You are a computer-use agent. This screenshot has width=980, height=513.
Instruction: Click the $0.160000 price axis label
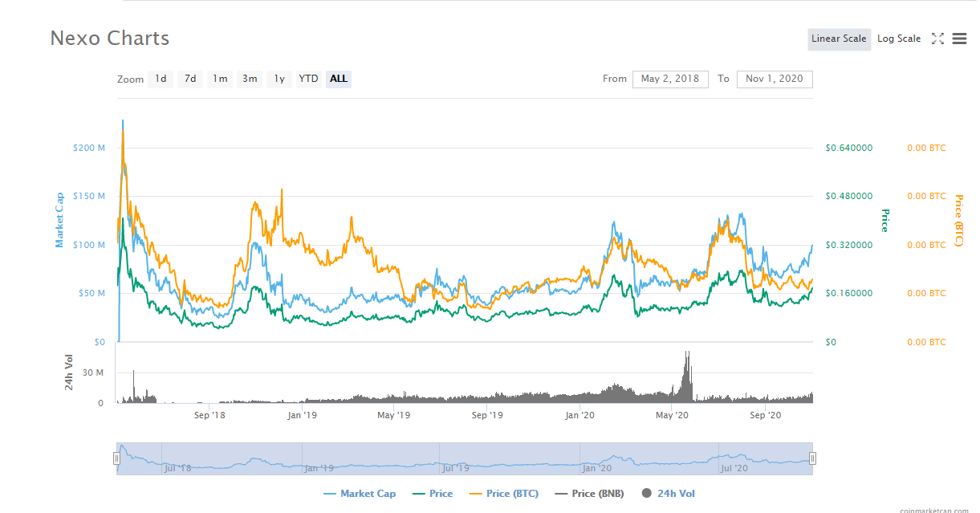pyautogui.click(x=849, y=293)
